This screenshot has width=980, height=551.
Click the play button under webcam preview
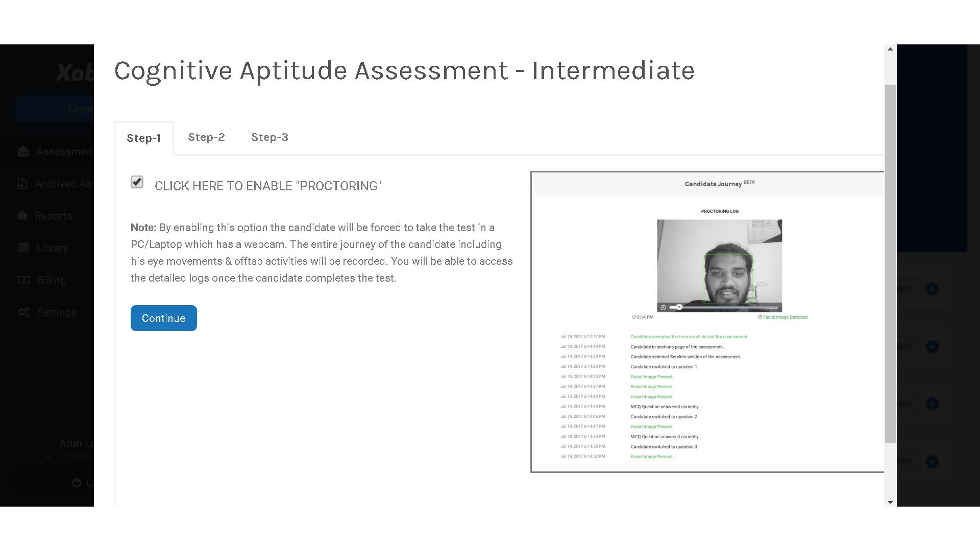663,307
